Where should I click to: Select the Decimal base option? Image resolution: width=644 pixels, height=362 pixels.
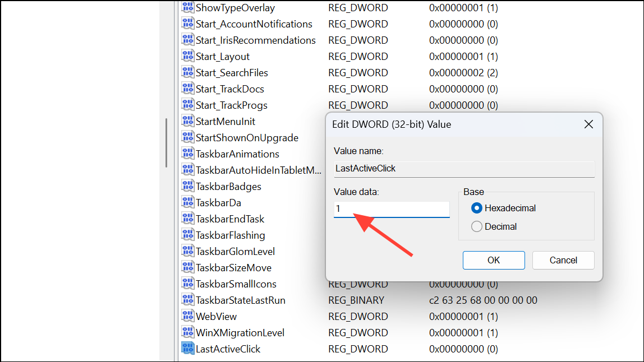[x=477, y=226]
